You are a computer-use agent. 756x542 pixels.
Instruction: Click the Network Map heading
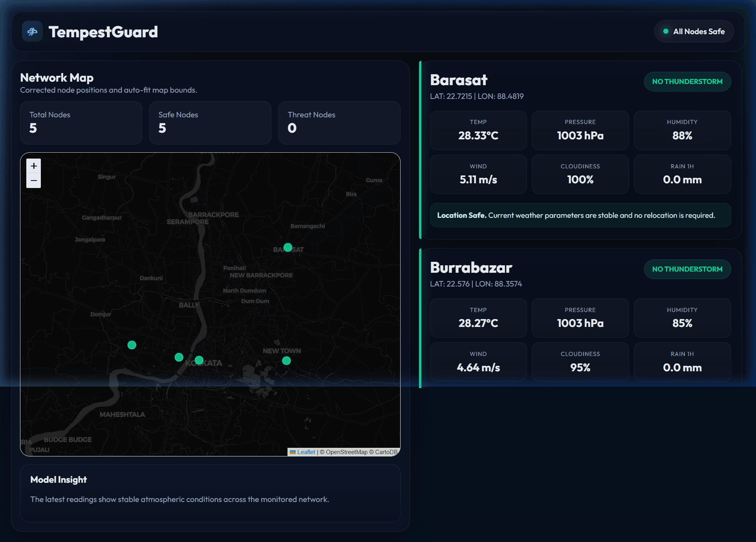coord(57,78)
